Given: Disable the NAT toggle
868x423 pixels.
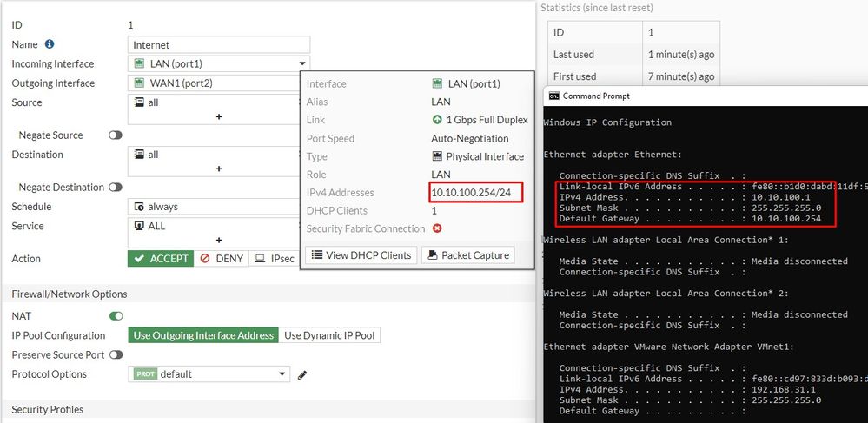Looking at the screenshot, I should point(116,316).
